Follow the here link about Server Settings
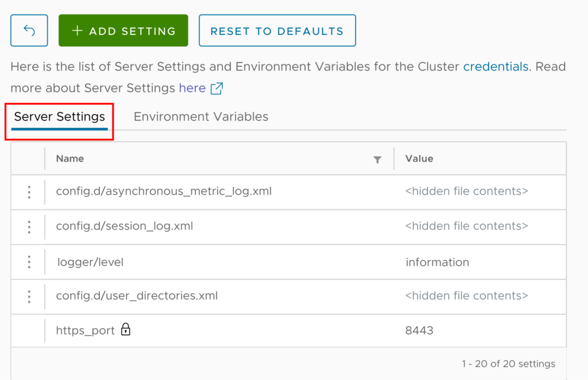The image size is (588, 380). [x=192, y=88]
